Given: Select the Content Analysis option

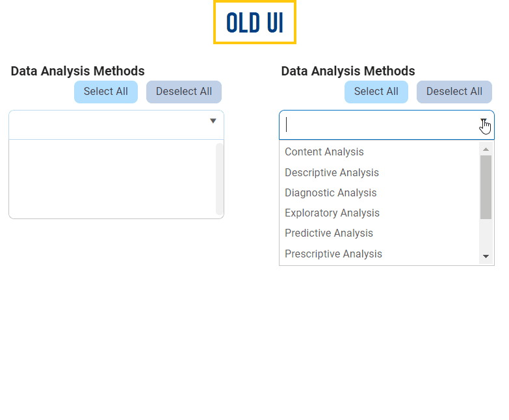Looking at the screenshot, I should click(324, 152).
